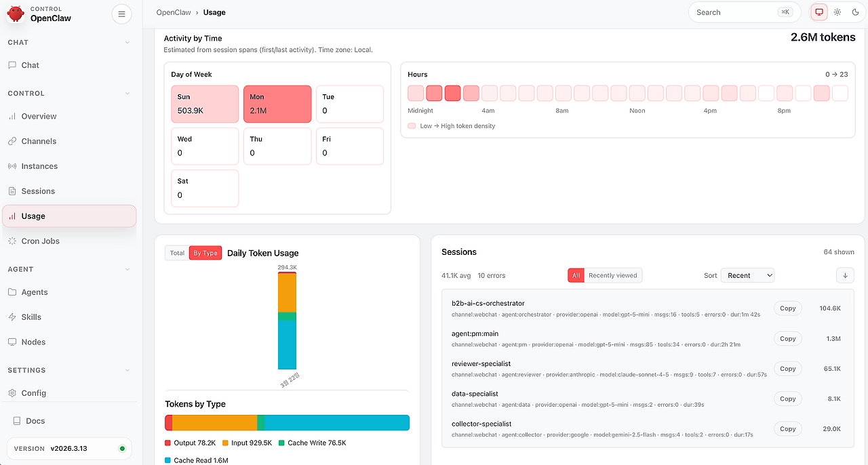
Task: Switch to light theme sun icon
Action: click(x=837, y=12)
